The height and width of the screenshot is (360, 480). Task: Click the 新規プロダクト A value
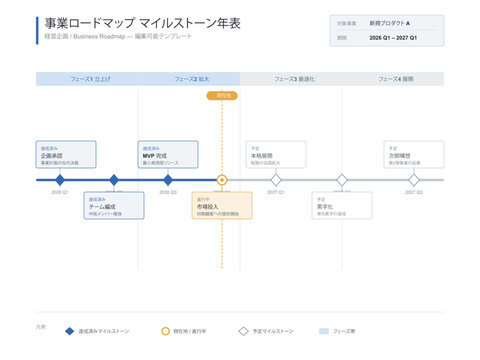click(390, 23)
